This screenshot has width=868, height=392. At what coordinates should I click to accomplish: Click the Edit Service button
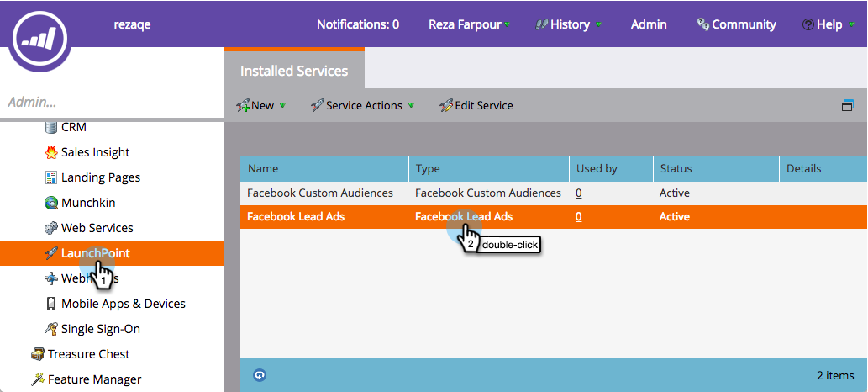(476, 105)
